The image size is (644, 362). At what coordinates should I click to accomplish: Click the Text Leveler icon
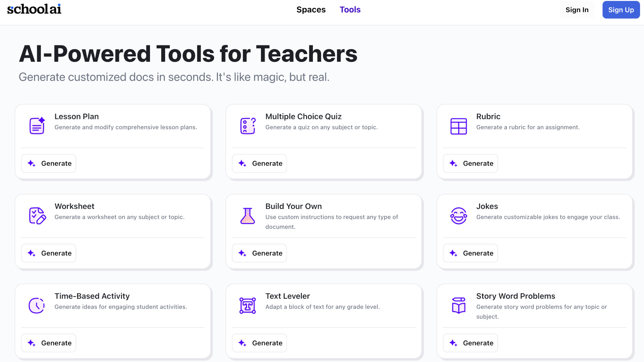pyautogui.click(x=248, y=305)
